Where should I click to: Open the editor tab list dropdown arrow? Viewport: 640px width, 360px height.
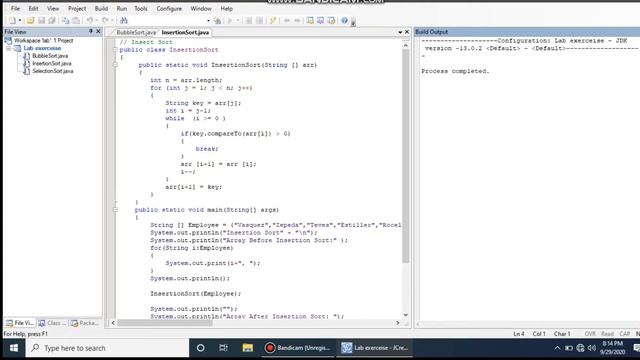coord(400,32)
